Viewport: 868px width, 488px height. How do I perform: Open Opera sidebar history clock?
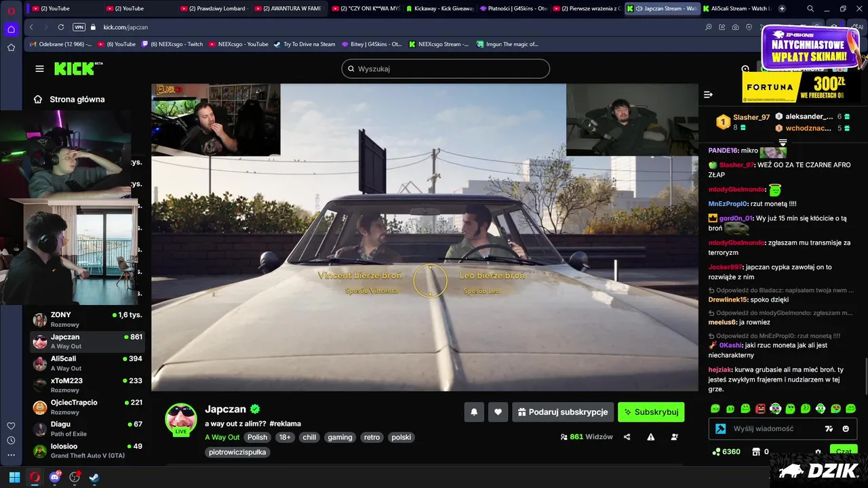[11, 441]
